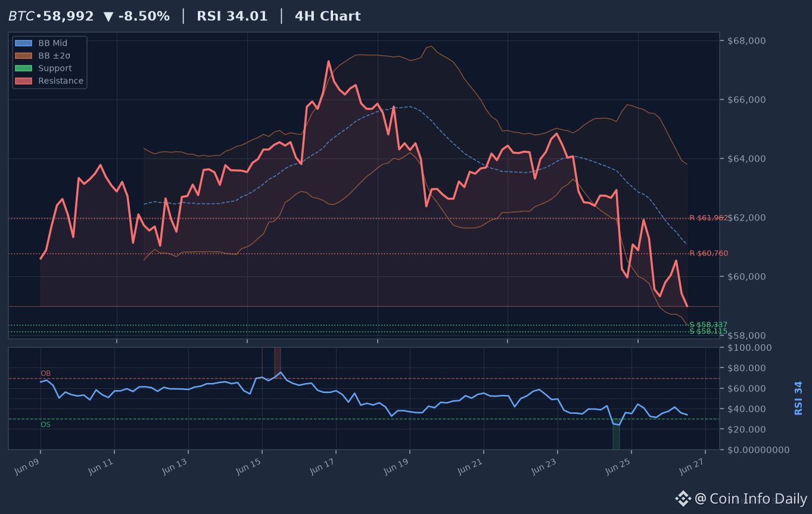The width and height of the screenshot is (812, 514).
Task: Click the 'OB' overbought label in RSI panel
Action: tap(45, 373)
